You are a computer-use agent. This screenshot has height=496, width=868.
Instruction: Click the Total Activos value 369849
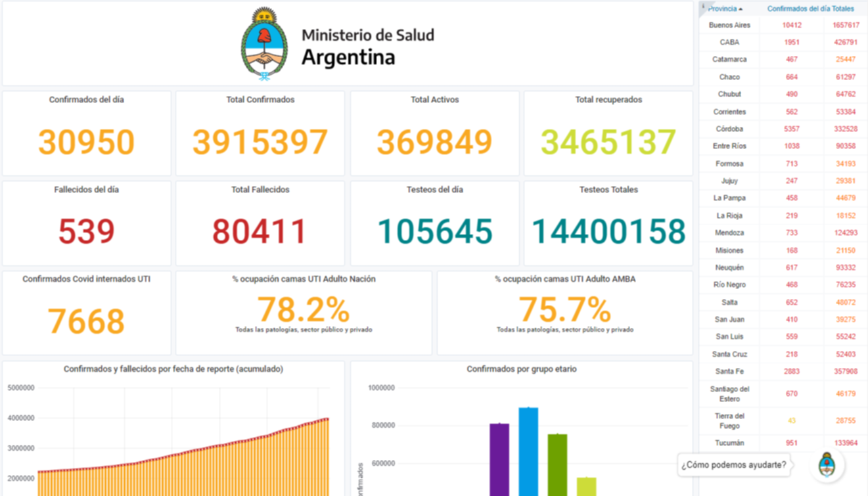tap(434, 142)
